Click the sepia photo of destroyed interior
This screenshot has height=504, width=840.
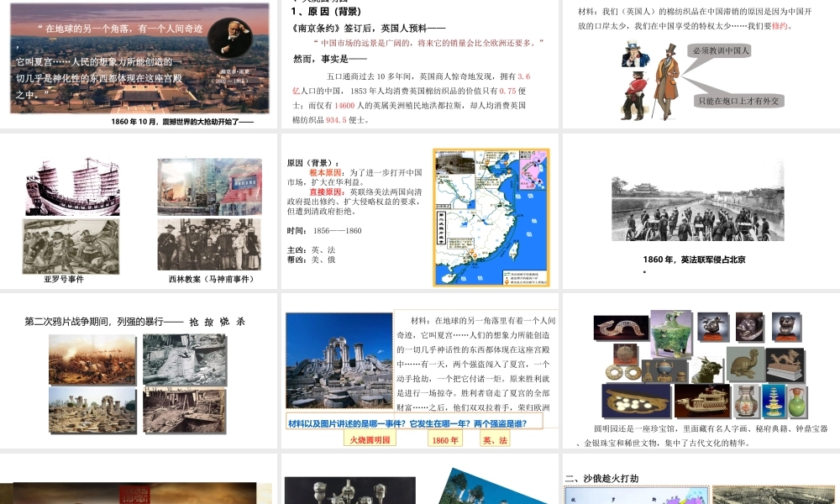coord(184,411)
